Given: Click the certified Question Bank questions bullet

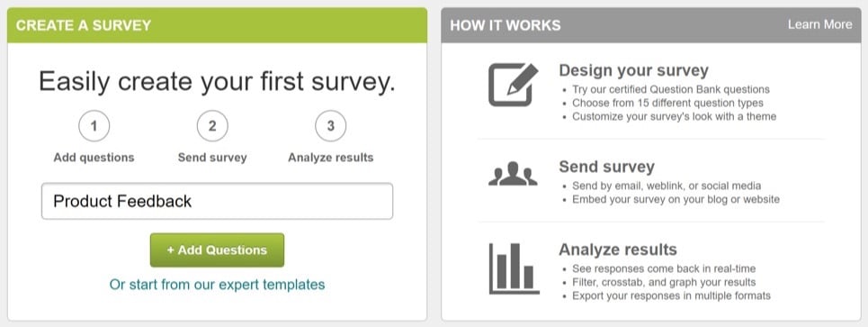Looking at the screenshot, I should coord(671,88).
